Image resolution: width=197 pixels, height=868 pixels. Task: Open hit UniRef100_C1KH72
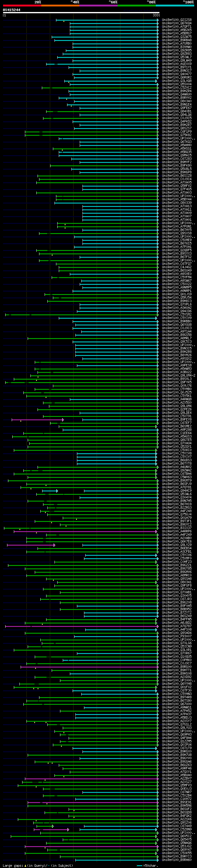176,799
